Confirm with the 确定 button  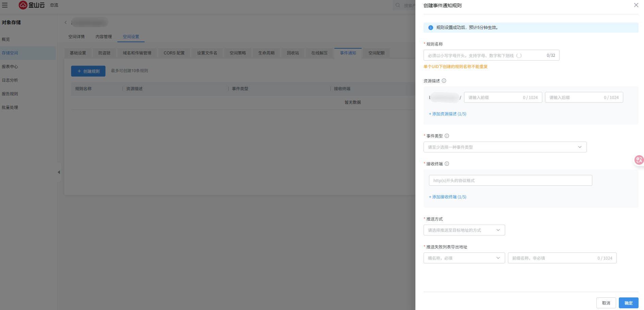coord(629,303)
